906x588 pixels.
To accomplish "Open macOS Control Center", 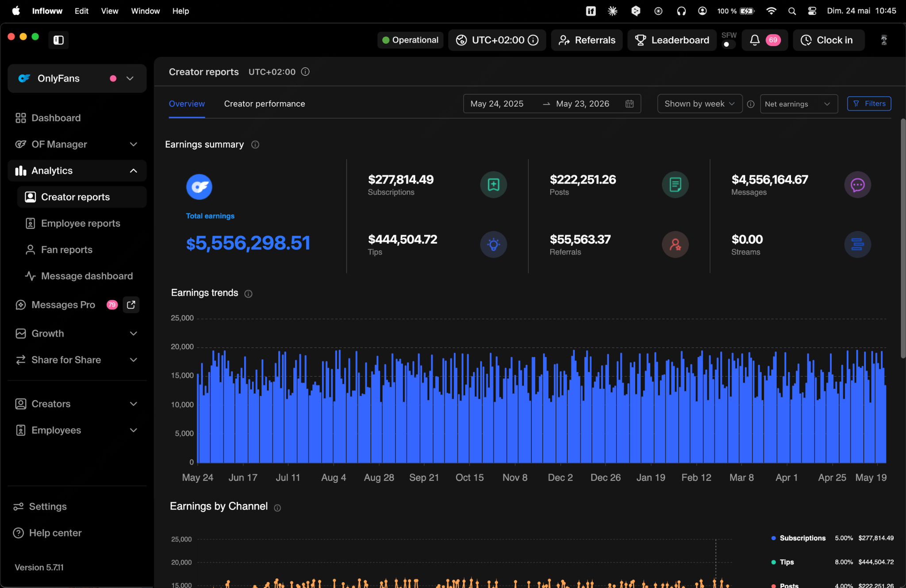I will pos(812,11).
